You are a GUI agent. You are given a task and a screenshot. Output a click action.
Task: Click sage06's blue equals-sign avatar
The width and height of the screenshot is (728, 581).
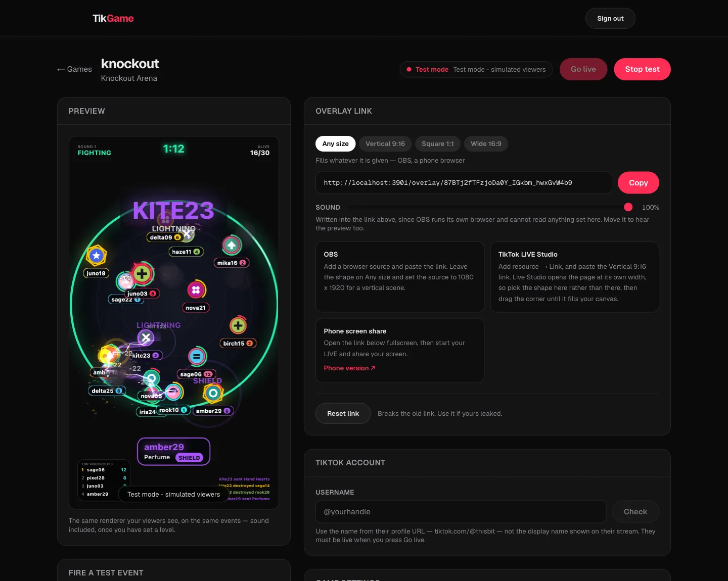point(197,357)
